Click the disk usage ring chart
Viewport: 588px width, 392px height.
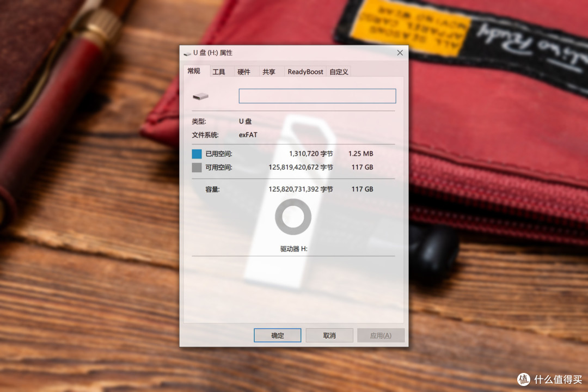click(293, 217)
